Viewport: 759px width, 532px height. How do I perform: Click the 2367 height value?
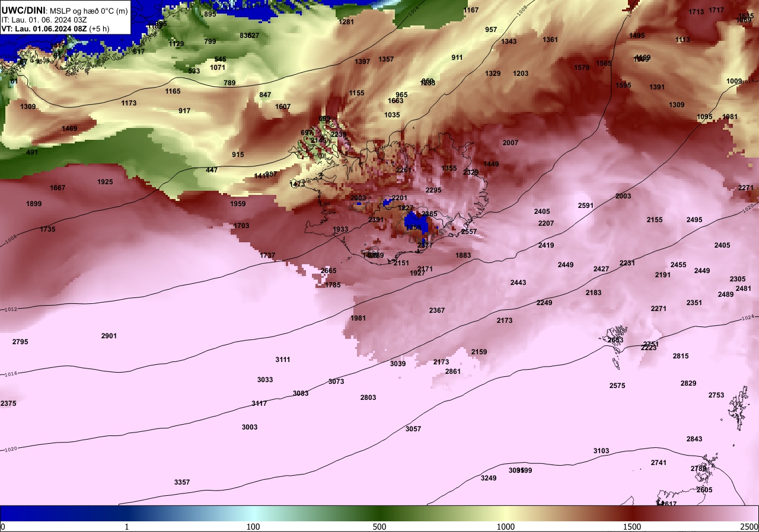tap(437, 310)
